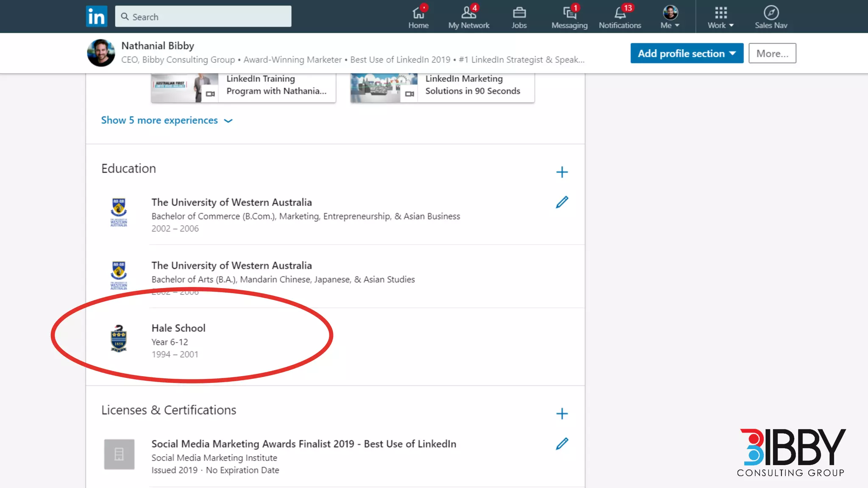Expand the Me profile dropdown

pos(670,17)
